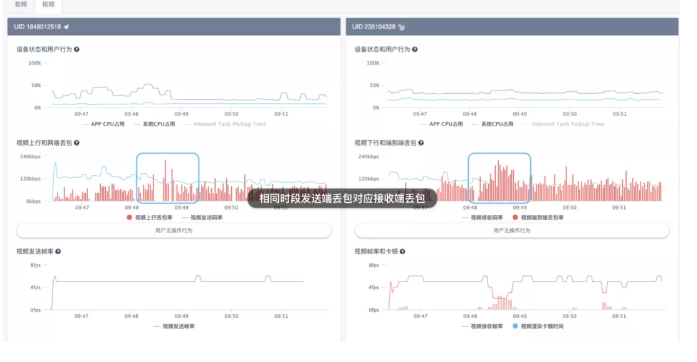Open help for 设备状态和用户行为 in left panel

coord(77,49)
